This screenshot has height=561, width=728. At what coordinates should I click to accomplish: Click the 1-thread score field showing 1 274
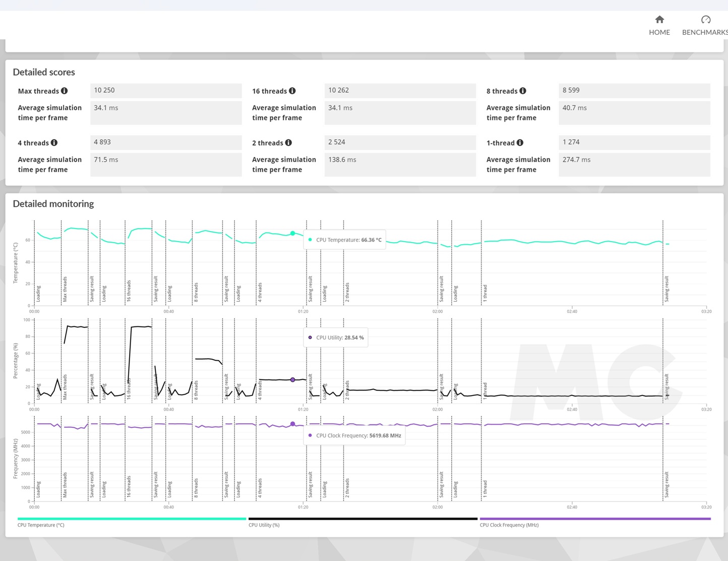tap(634, 142)
